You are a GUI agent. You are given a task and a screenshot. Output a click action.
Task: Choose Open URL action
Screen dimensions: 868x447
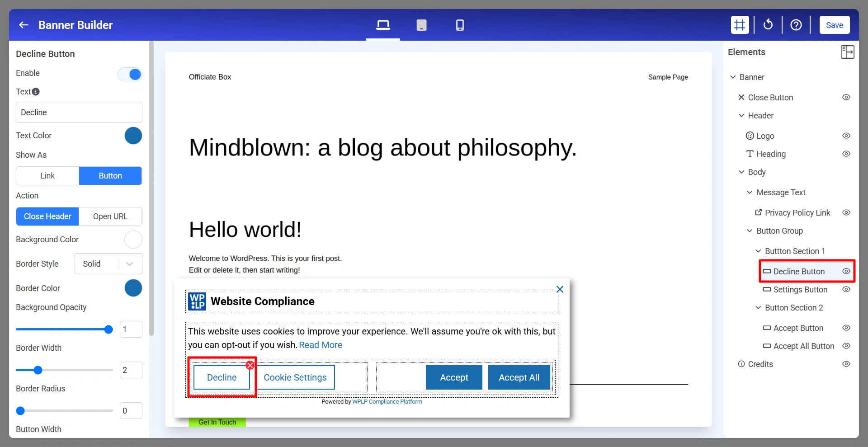coord(110,216)
